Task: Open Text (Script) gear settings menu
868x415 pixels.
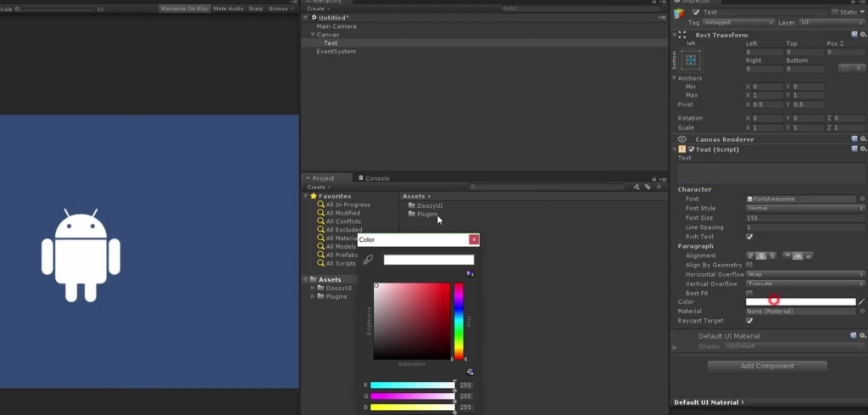Action: [862, 149]
